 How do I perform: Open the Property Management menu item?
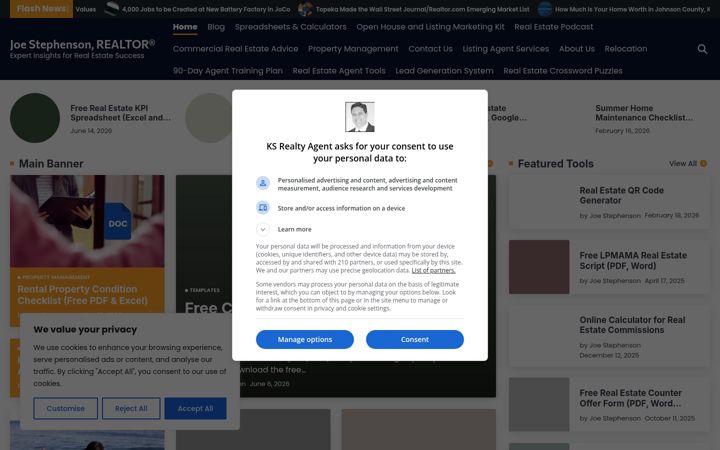(353, 49)
